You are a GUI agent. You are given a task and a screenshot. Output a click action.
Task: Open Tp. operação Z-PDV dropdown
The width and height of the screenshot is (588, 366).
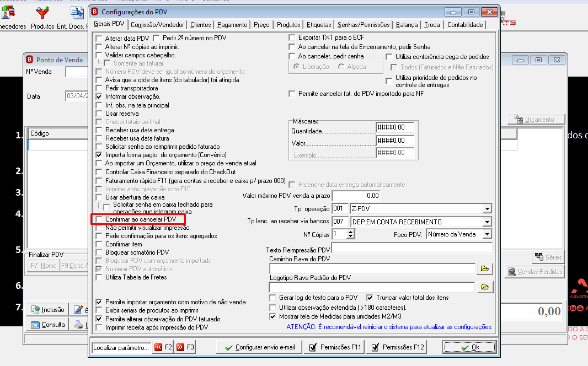pyautogui.click(x=487, y=209)
